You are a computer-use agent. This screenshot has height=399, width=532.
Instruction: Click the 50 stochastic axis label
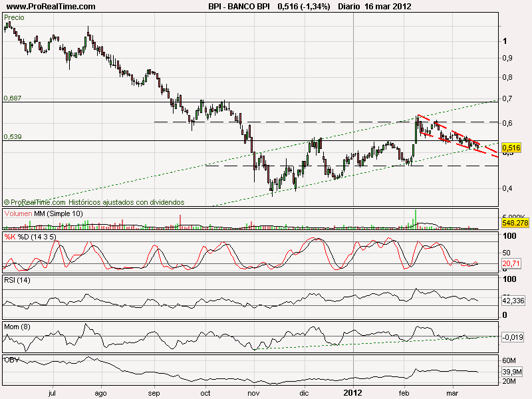pyautogui.click(x=508, y=253)
